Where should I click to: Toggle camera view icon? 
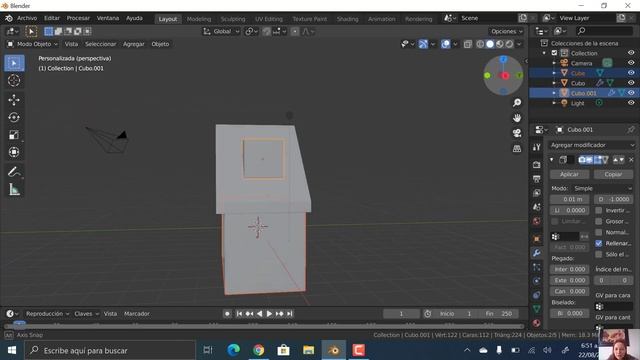coord(517,133)
